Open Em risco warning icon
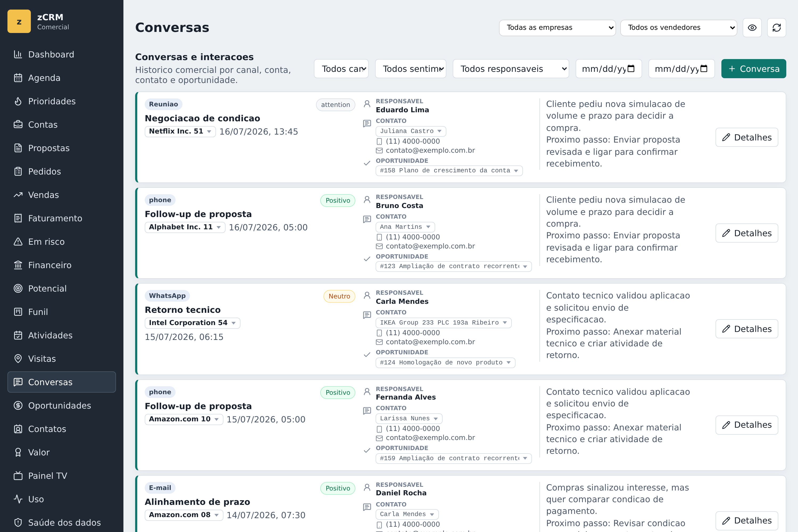The width and height of the screenshot is (798, 532). 18,242
